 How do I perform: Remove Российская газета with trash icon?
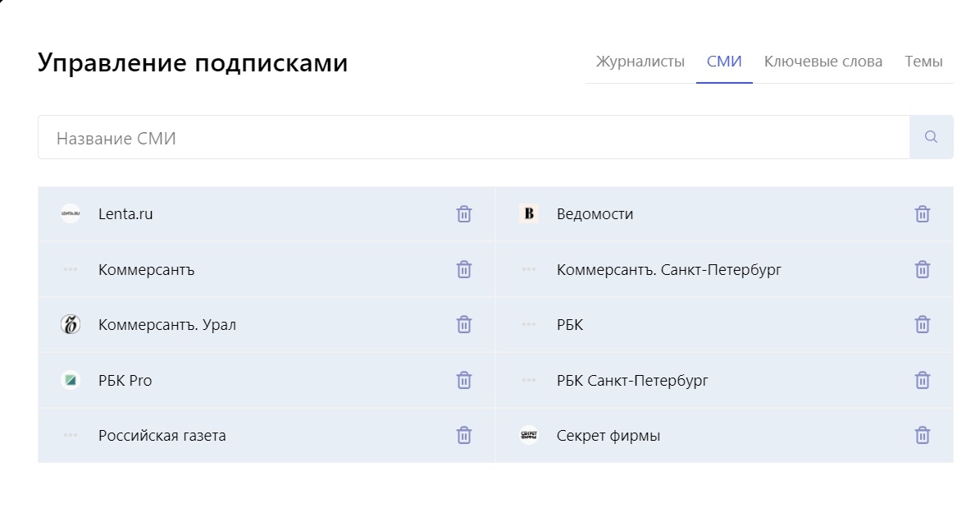pos(464,435)
